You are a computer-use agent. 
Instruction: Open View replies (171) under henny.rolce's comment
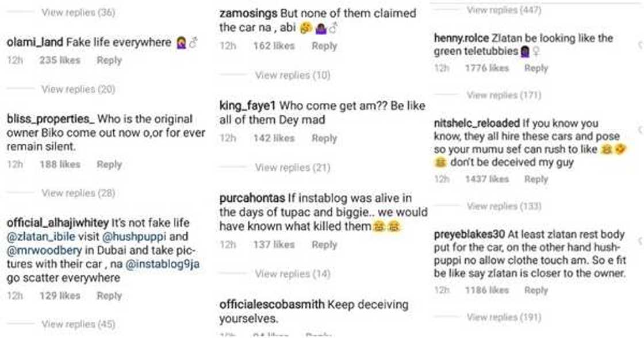click(x=503, y=95)
